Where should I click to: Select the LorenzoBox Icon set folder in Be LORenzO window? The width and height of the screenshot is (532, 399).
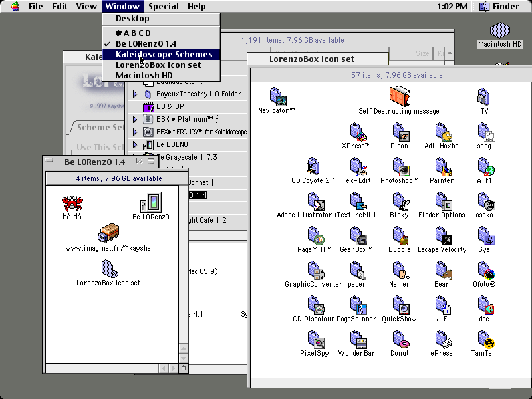tap(109, 269)
